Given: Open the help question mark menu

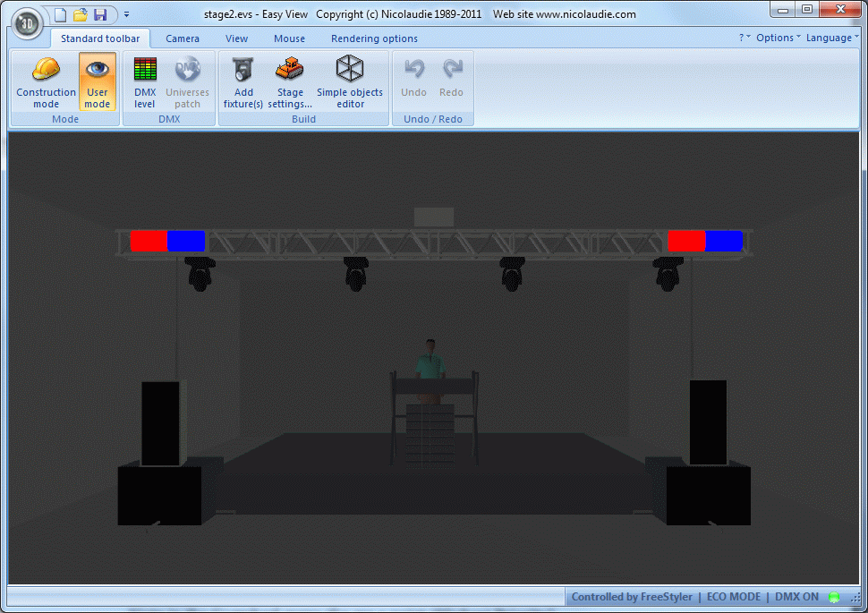Looking at the screenshot, I should pyautogui.click(x=744, y=38).
